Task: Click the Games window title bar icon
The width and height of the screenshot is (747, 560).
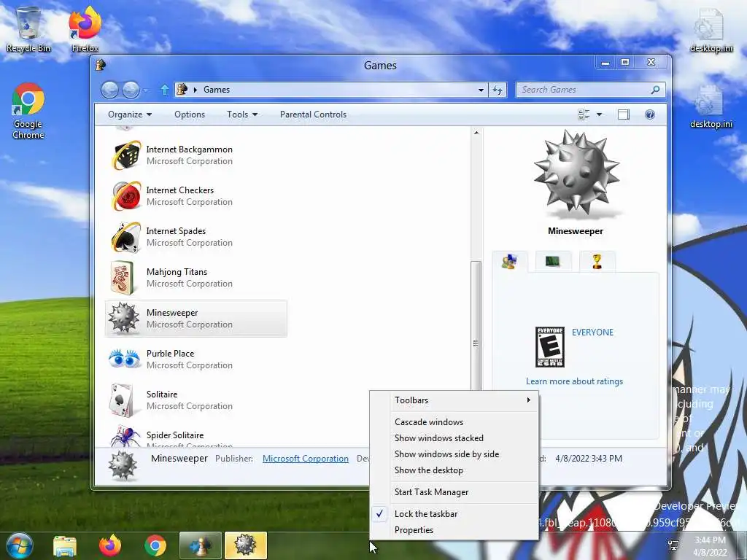Action: click(x=101, y=65)
